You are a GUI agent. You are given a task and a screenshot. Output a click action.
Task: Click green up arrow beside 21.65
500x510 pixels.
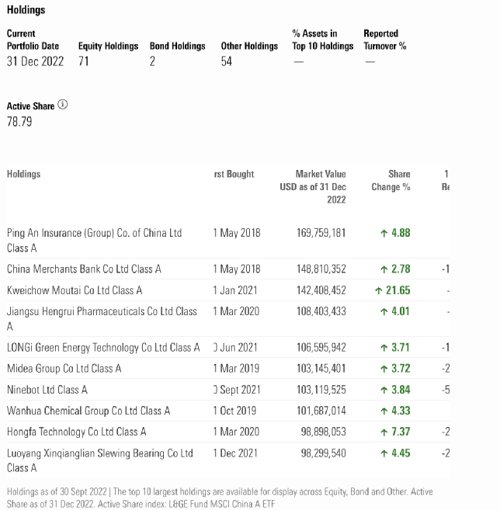378,291
